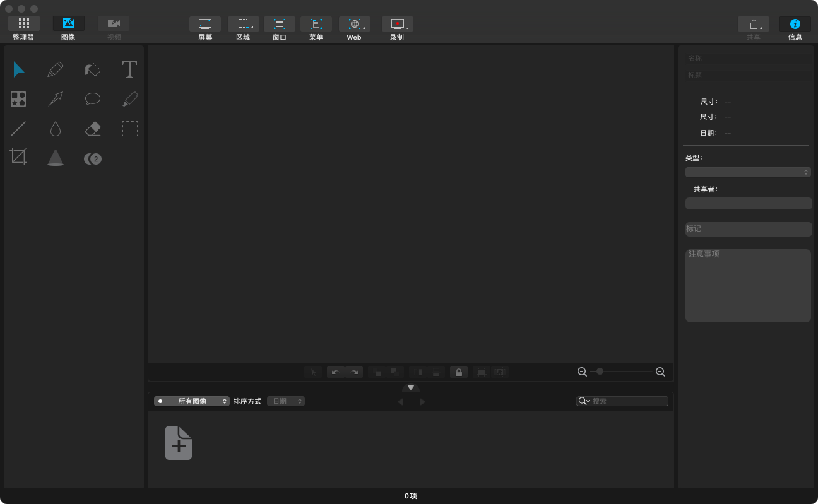Viewport: 818px width, 504px height.
Task: Select the arrow selection tool
Action: click(x=19, y=69)
